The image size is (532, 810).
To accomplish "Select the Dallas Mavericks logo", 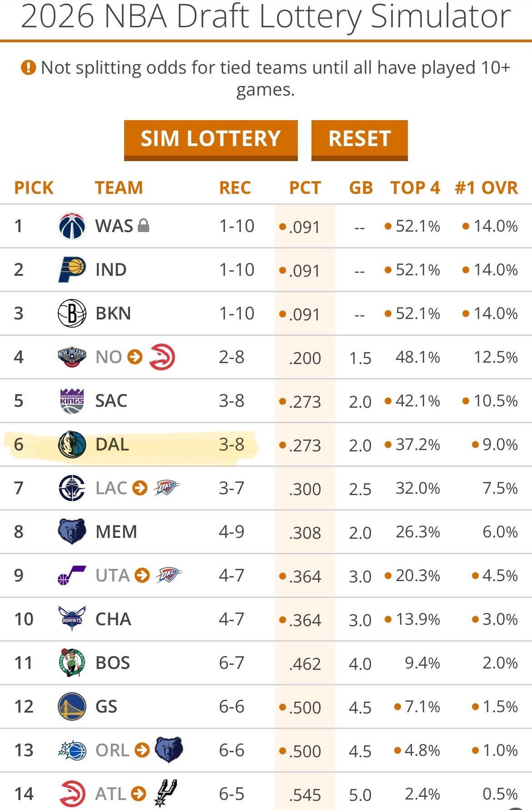I will [x=72, y=444].
